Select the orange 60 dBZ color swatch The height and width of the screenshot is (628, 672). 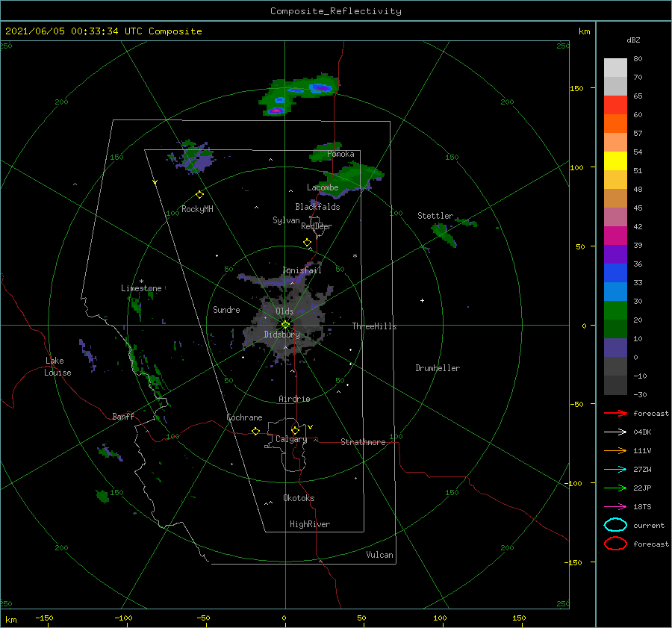coord(615,123)
